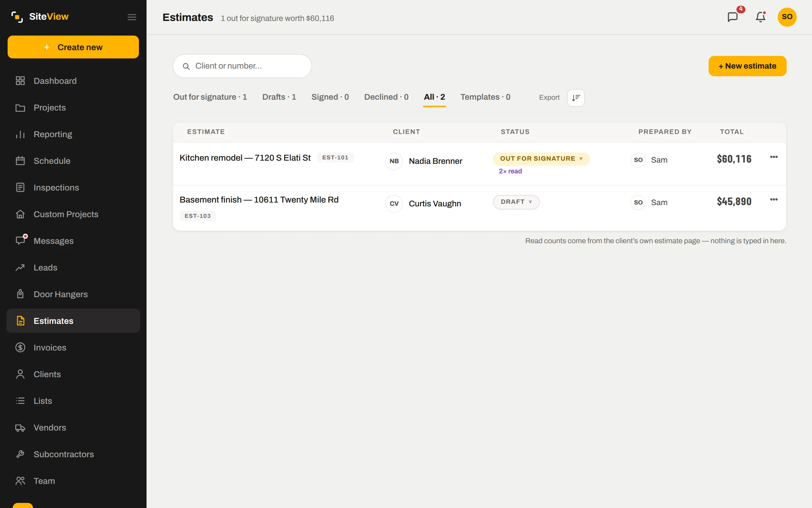Click the search magnifier icon

click(x=186, y=66)
